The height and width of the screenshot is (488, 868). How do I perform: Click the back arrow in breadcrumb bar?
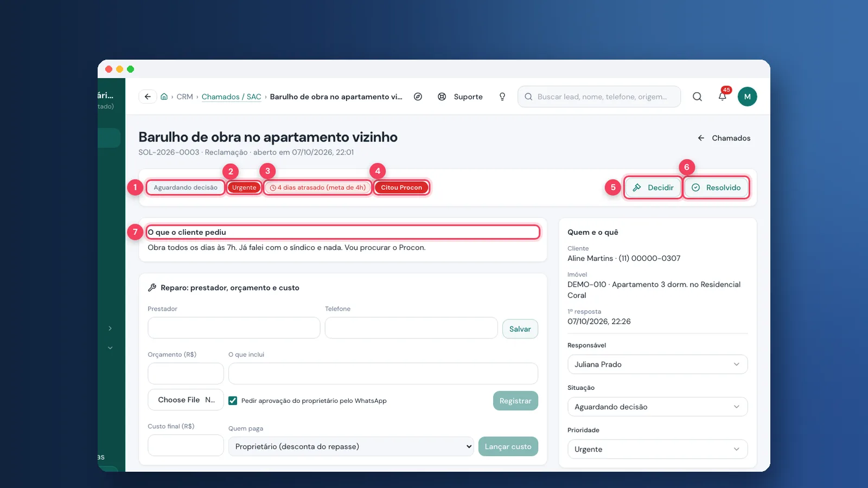pyautogui.click(x=148, y=97)
